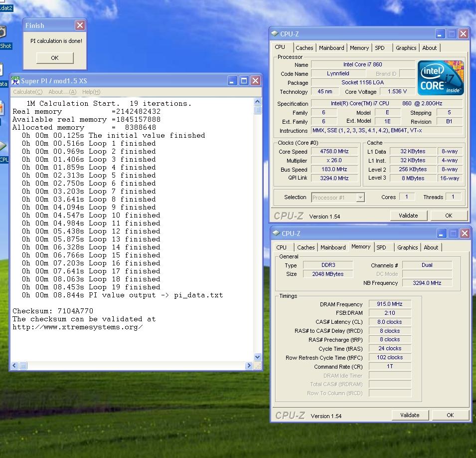Screen dimensions: 476x458
Task: Switch to Caches tab in lower CPU-Z
Action: coord(306,247)
